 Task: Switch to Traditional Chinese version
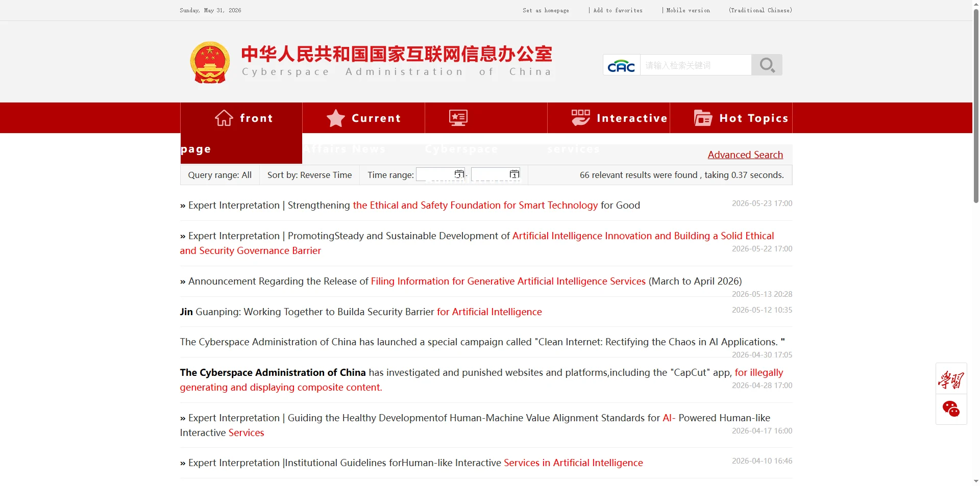pyautogui.click(x=761, y=10)
